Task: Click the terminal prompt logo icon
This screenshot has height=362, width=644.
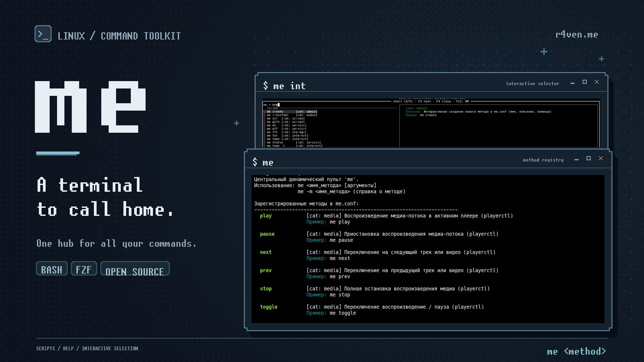Action: pos(43,34)
